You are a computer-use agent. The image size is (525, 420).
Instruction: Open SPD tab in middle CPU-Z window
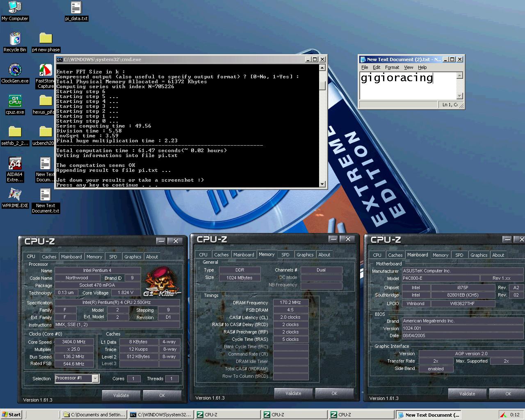coord(285,255)
